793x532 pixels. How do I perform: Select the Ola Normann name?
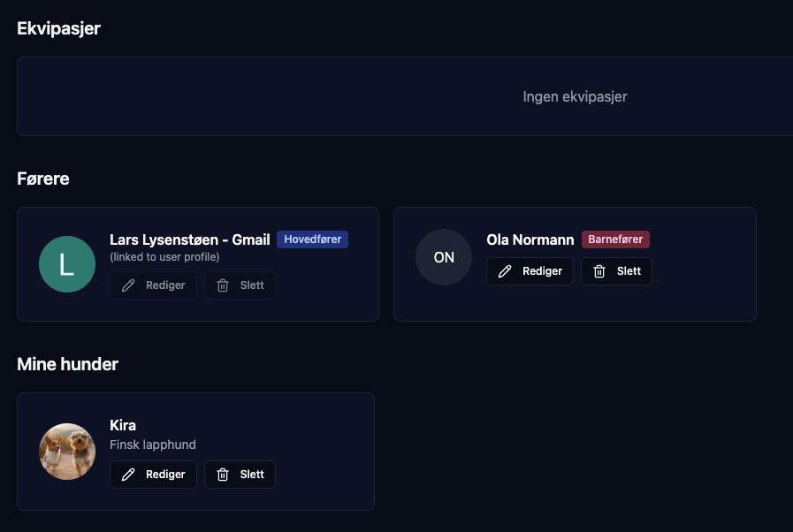click(530, 240)
